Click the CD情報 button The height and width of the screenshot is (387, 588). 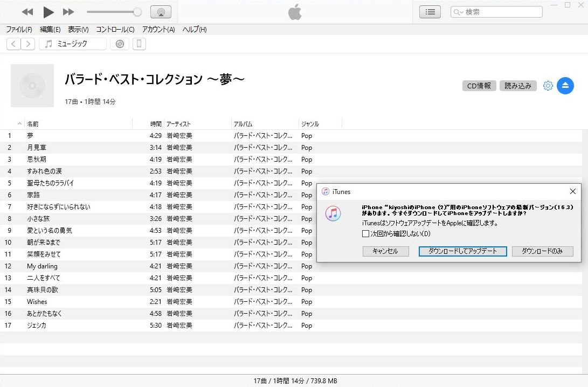[x=479, y=86]
